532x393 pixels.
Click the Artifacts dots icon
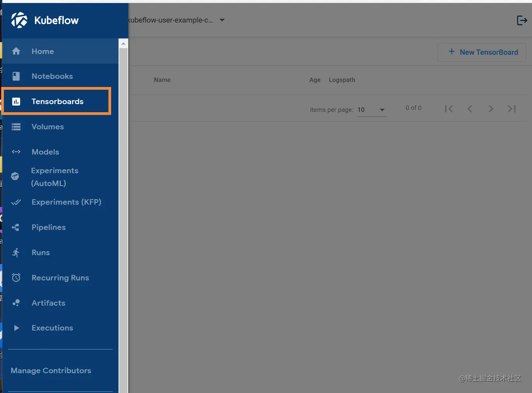(x=16, y=303)
